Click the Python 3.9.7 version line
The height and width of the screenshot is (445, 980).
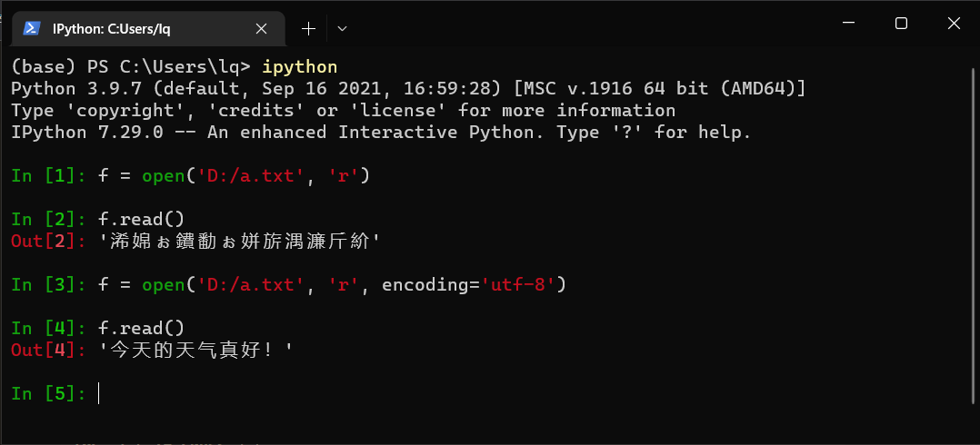pos(409,89)
